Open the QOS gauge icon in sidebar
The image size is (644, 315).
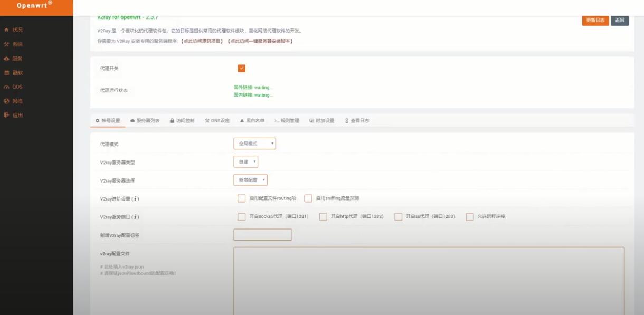click(x=6, y=87)
